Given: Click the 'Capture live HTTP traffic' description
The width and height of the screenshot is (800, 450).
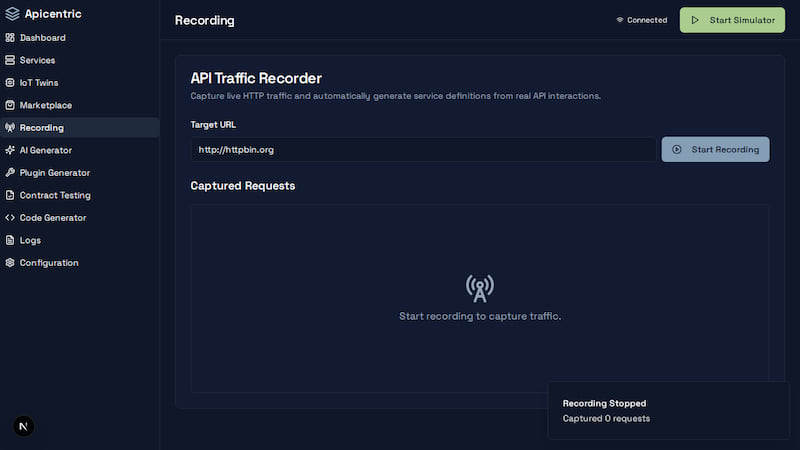Looking at the screenshot, I should click(x=395, y=96).
